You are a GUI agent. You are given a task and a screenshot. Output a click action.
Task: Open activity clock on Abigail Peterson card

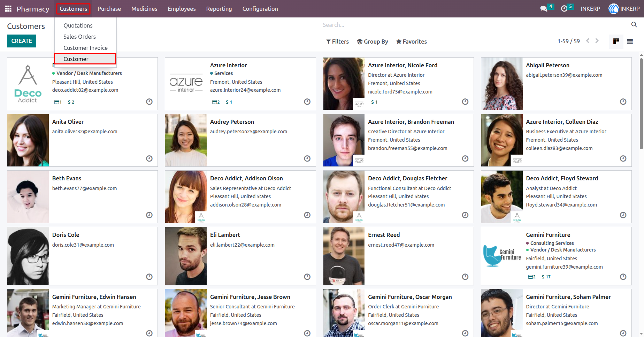pos(623,102)
